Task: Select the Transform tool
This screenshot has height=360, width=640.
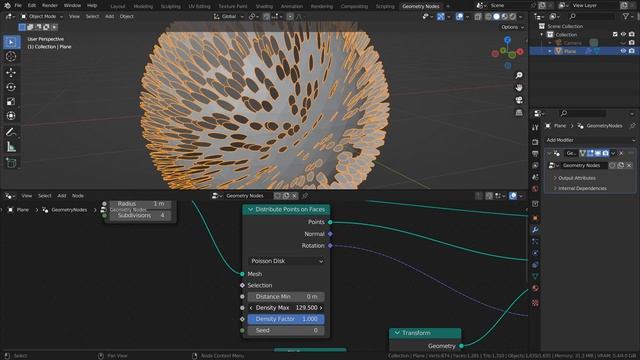Action: coord(11,116)
